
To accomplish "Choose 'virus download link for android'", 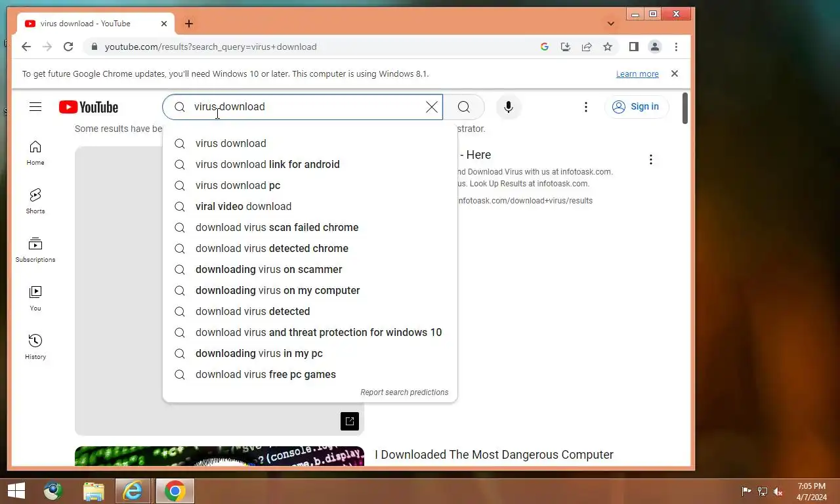I will pos(310,164).
